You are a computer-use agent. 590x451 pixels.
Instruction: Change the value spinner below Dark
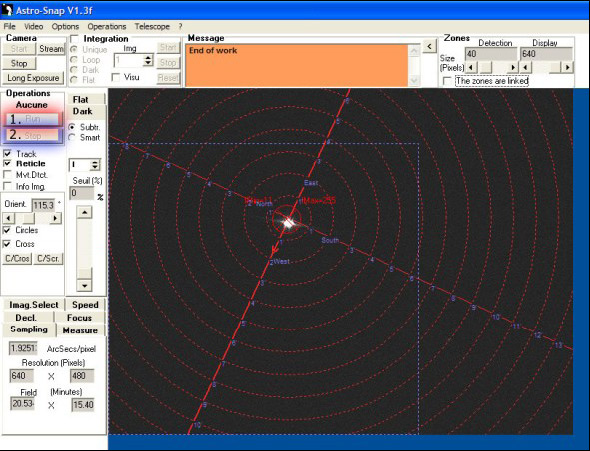(x=95, y=165)
